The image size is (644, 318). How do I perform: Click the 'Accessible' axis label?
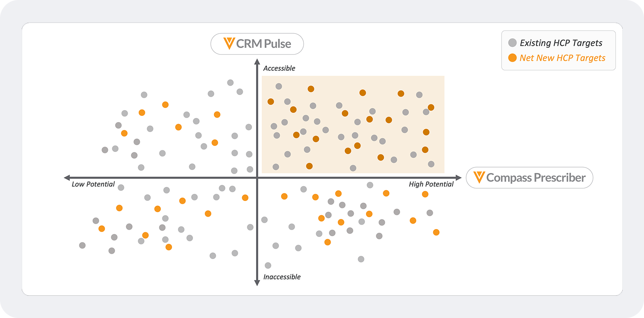pos(279,69)
